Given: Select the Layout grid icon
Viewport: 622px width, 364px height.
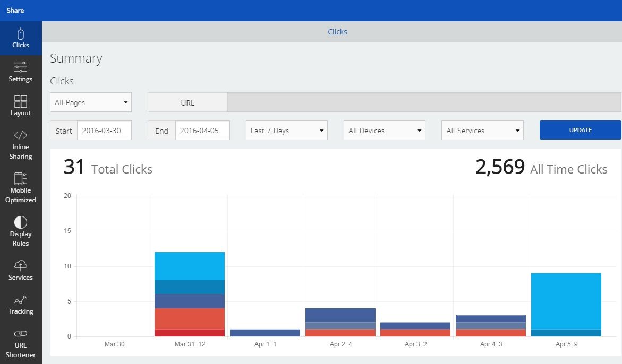Looking at the screenshot, I should 21,101.
